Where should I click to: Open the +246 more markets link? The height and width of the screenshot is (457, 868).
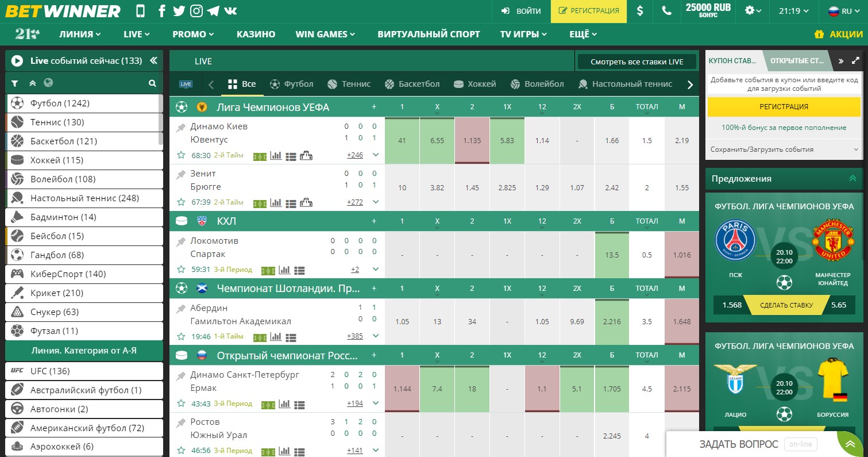(355, 155)
